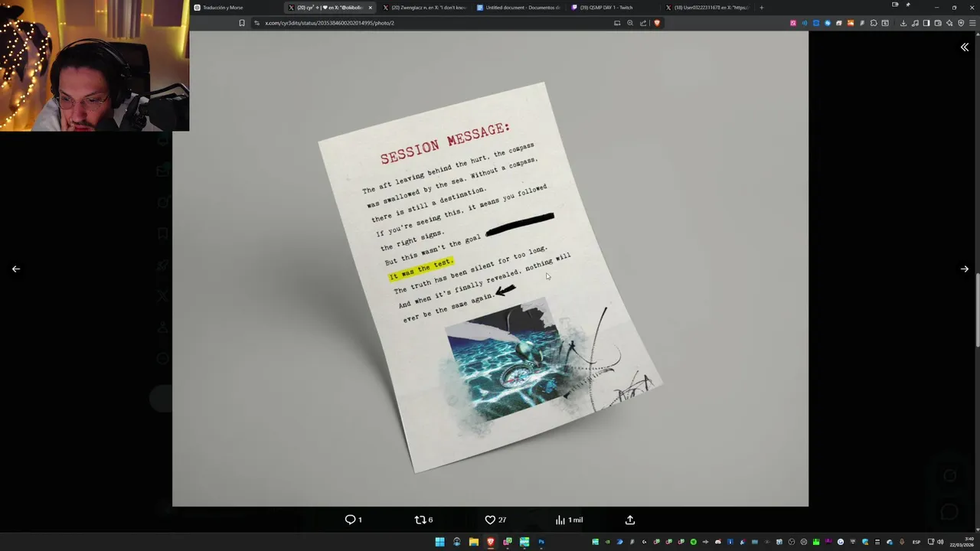Screen dimensions: 980x551
Task: Switch to Zwenglacz X tab
Action: tap(425, 8)
